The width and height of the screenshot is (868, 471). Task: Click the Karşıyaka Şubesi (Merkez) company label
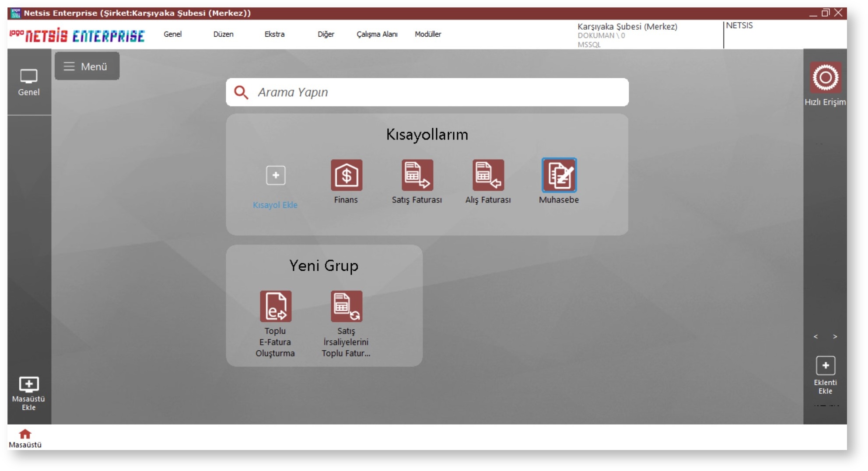tap(627, 27)
